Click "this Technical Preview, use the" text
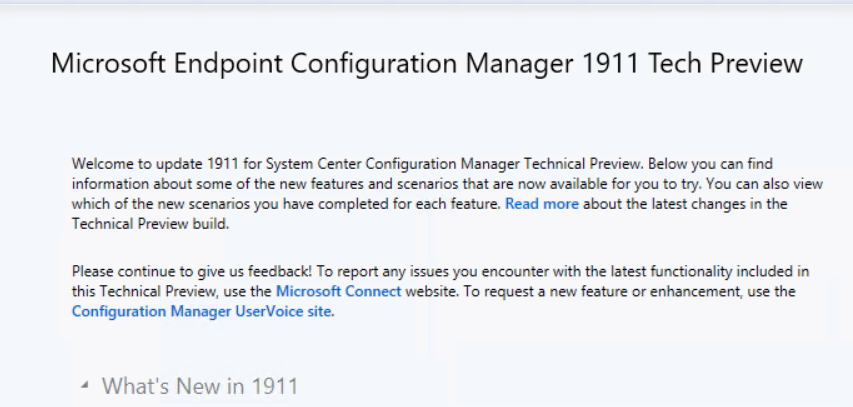The image size is (853, 407). pyautogui.click(x=172, y=291)
